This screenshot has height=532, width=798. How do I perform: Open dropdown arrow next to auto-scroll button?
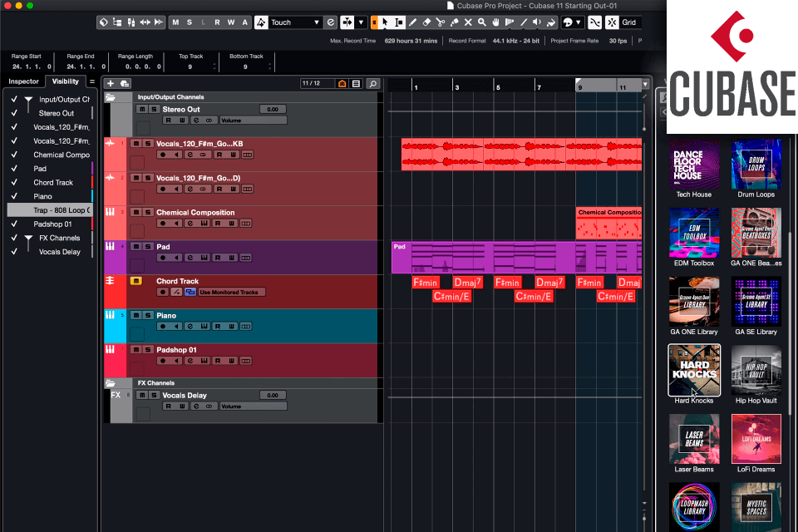click(x=361, y=22)
